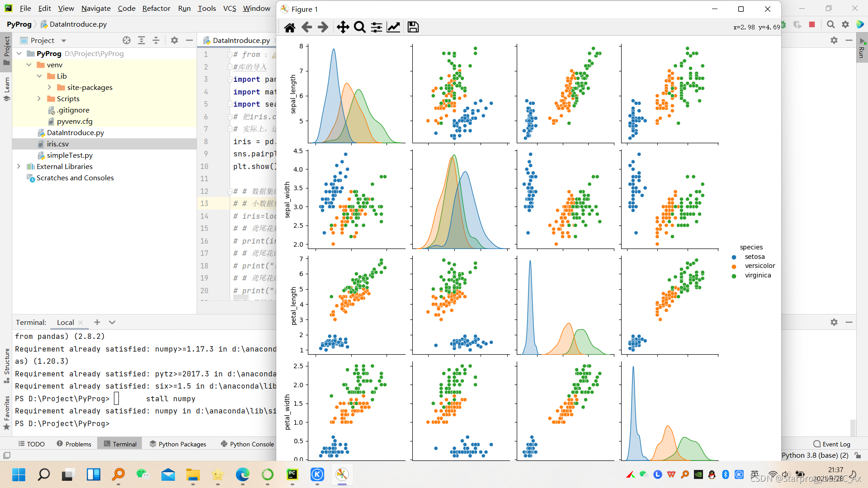Click the red Stop run button

tap(812, 24)
